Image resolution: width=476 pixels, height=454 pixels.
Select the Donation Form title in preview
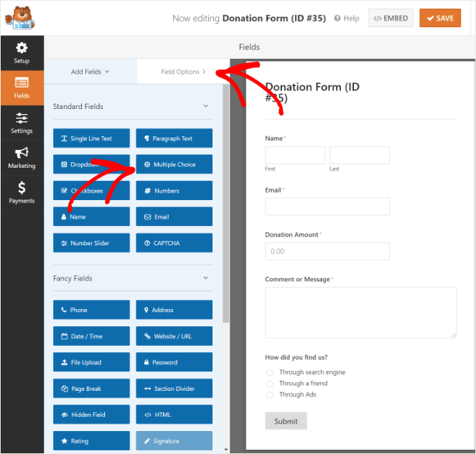click(312, 93)
